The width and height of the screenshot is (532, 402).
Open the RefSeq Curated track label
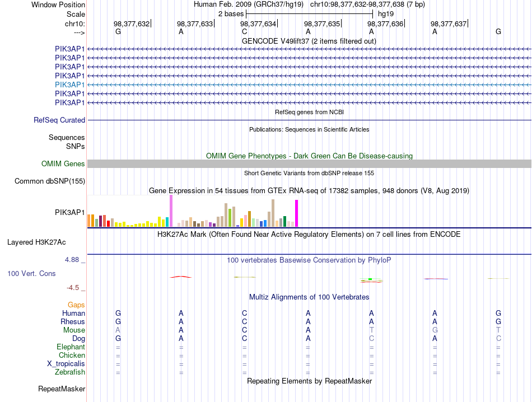click(x=59, y=120)
